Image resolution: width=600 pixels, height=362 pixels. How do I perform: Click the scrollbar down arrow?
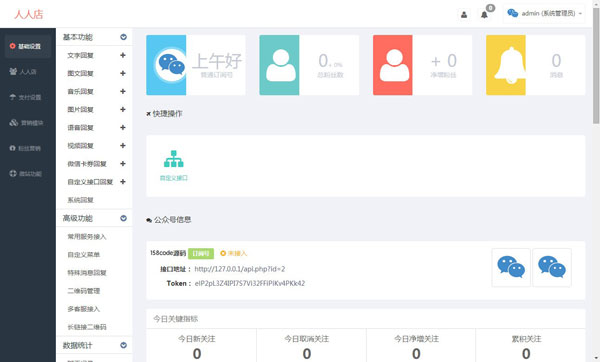(596, 358)
